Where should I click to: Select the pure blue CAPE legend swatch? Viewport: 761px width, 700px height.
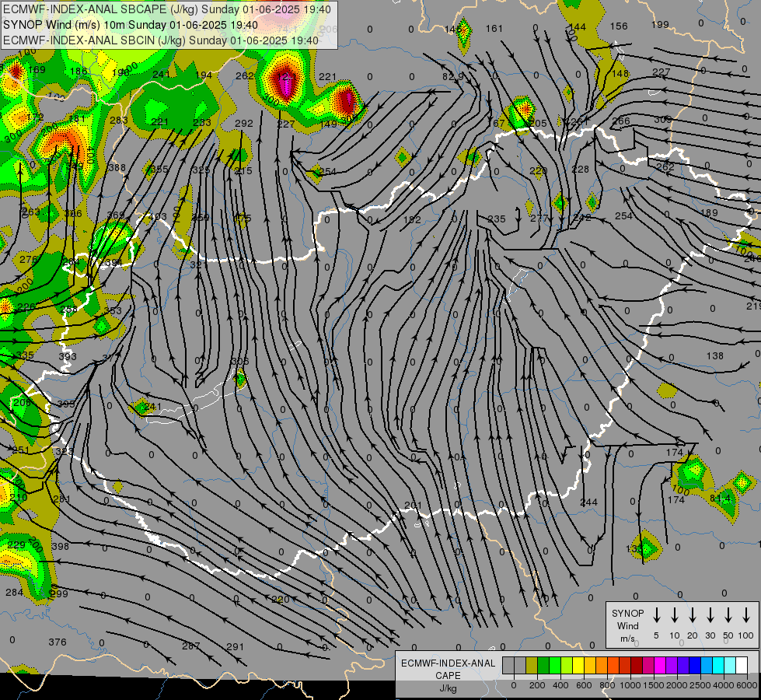click(x=695, y=666)
